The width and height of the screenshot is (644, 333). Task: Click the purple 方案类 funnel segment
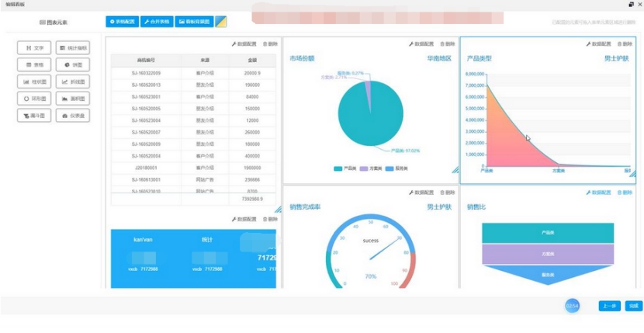click(548, 255)
